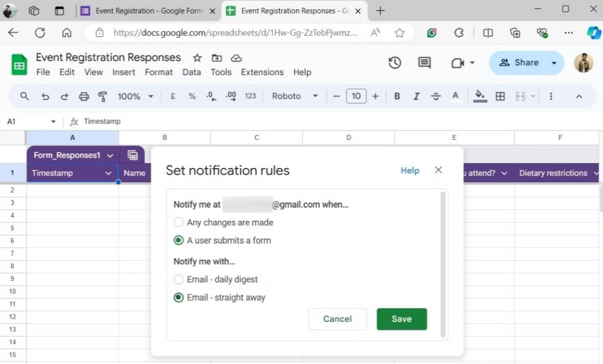The image size is (603, 364).
Task: Open the text color picker
Action: pyautogui.click(x=456, y=96)
